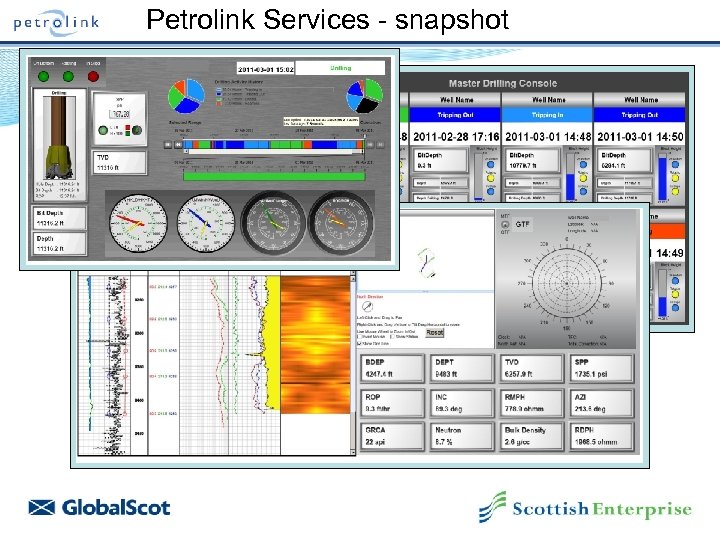Select Tripping Out above the 2011-02-28 17:16 timestamp

(x=455, y=115)
